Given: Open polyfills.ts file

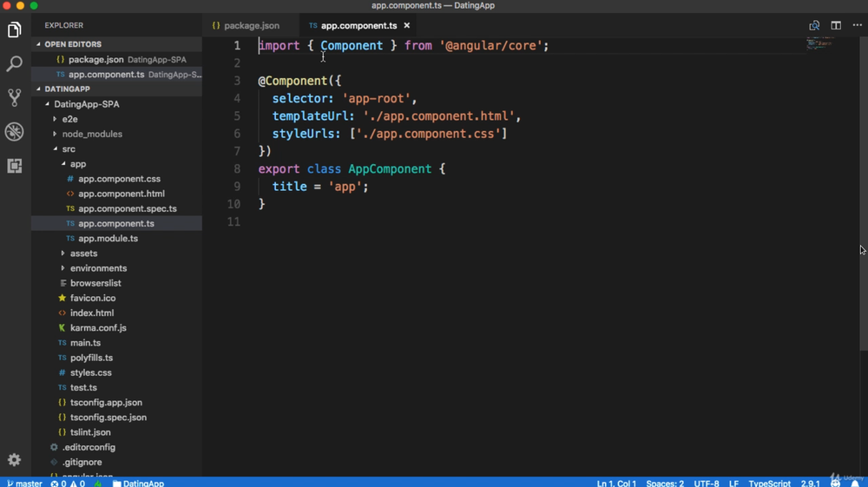Looking at the screenshot, I should (91, 358).
